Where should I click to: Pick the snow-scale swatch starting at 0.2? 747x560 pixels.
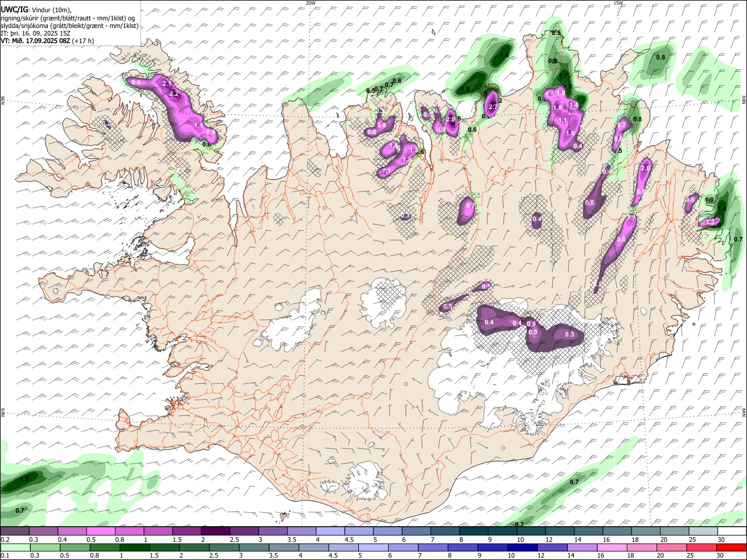(x=15, y=531)
